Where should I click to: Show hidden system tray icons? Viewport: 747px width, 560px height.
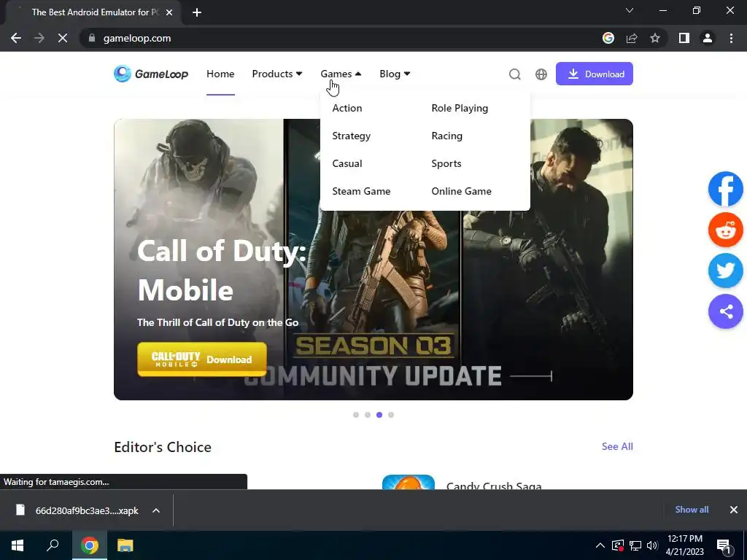tap(600, 545)
